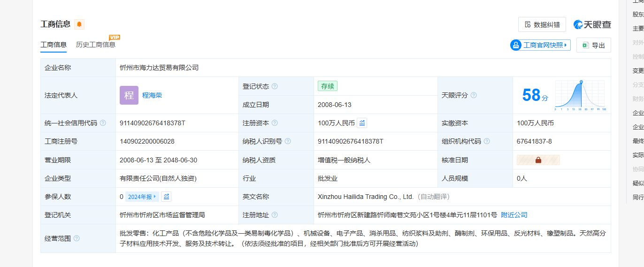Select the 工商信息 tab
This screenshot has width=644, height=267.
[x=54, y=45]
